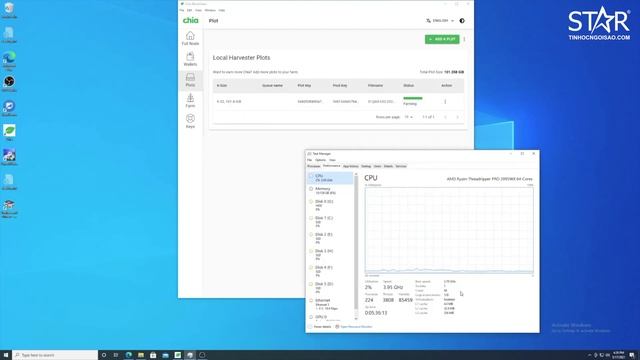Open the language selector dropdown in Chia
The width and height of the screenshot is (640, 360).
click(440, 20)
